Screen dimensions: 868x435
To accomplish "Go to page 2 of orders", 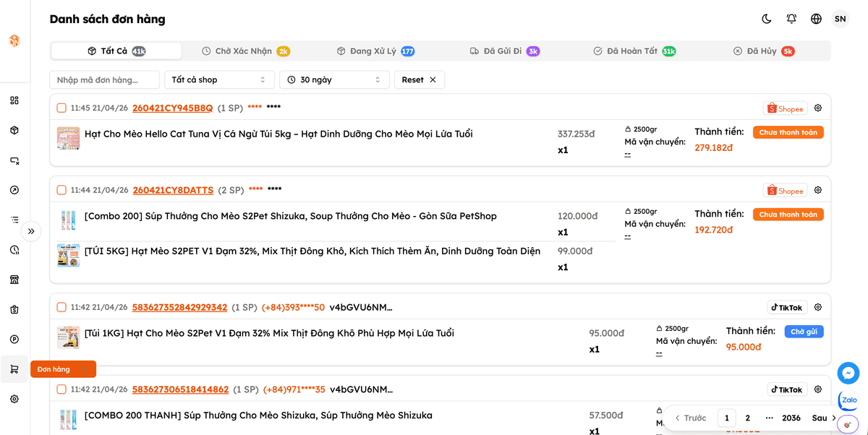I will pyautogui.click(x=748, y=418).
